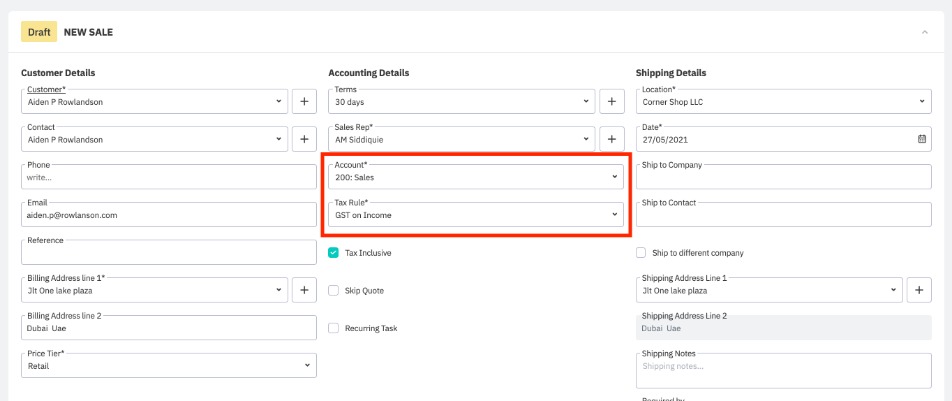952x401 pixels.
Task: Open the Account dropdown showing 200: Sales
Action: pyautogui.click(x=475, y=177)
